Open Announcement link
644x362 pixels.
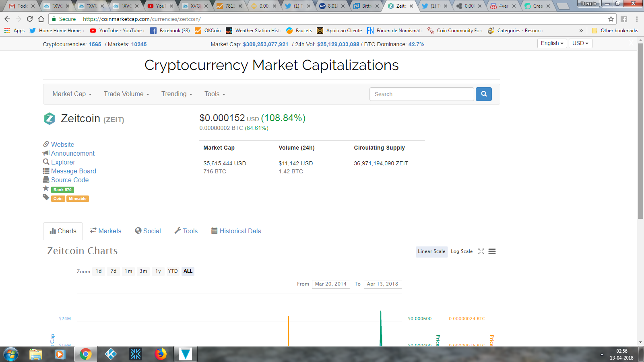click(73, 153)
